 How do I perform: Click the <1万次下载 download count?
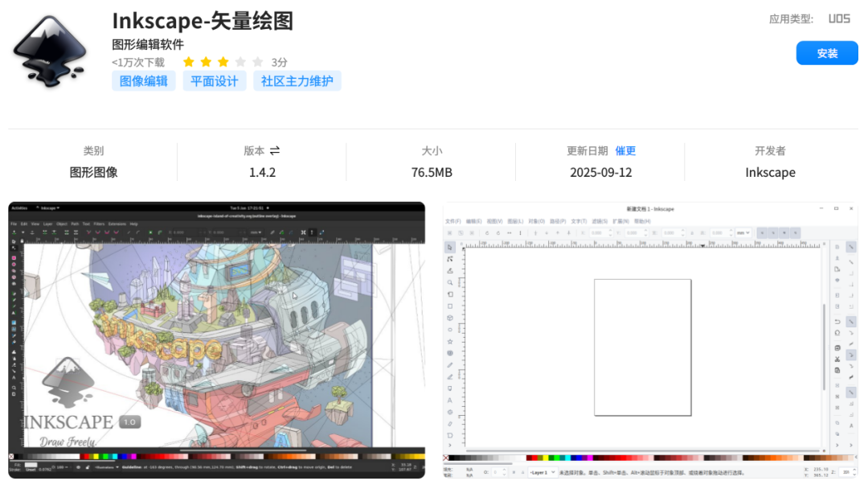138,62
